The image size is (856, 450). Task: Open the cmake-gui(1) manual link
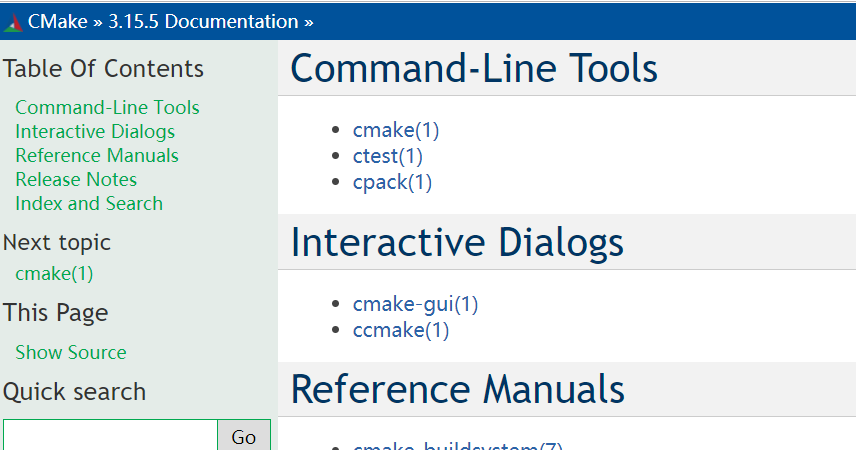[x=415, y=304]
